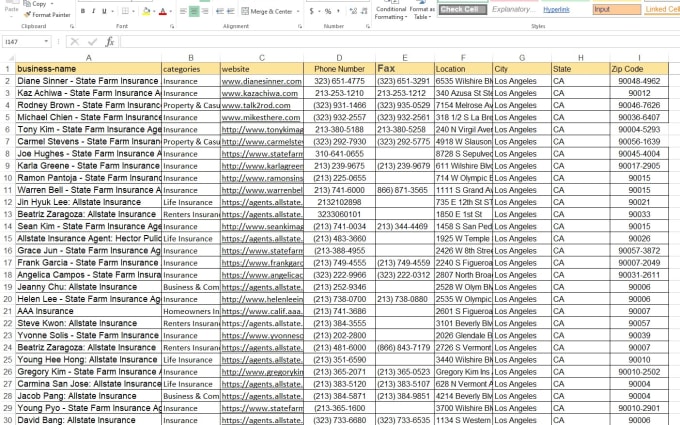Select 'Jeanny Chu: Allstate Insurance' cell
The height and width of the screenshot is (425, 680).
[x=88, y=287]
